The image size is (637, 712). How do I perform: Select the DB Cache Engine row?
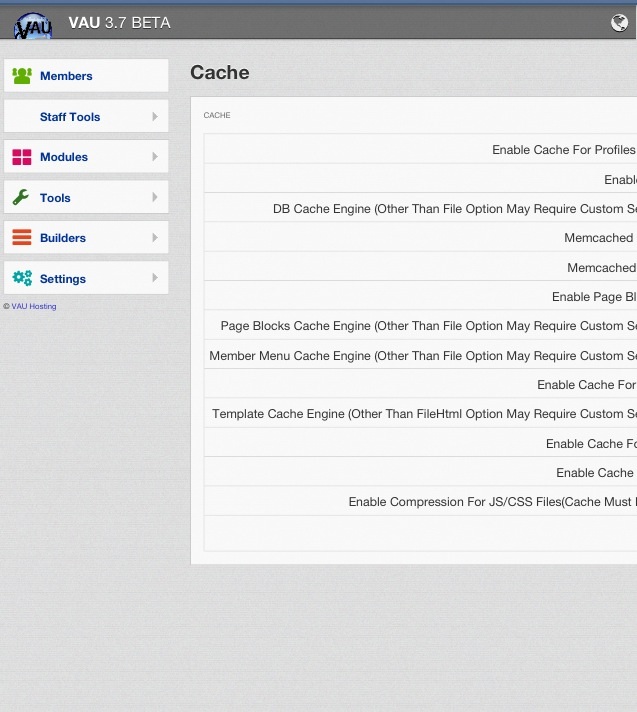pyautogui.click(x=454, y=209)
